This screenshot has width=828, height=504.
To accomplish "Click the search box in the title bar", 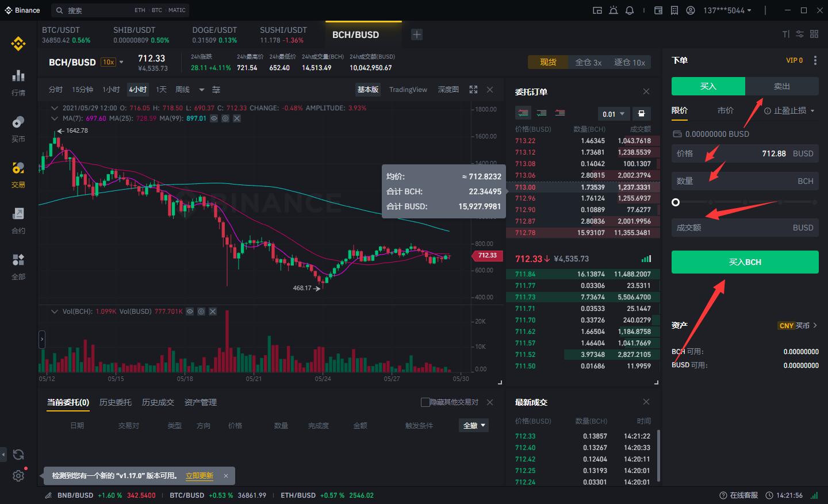I will point(120,10).
